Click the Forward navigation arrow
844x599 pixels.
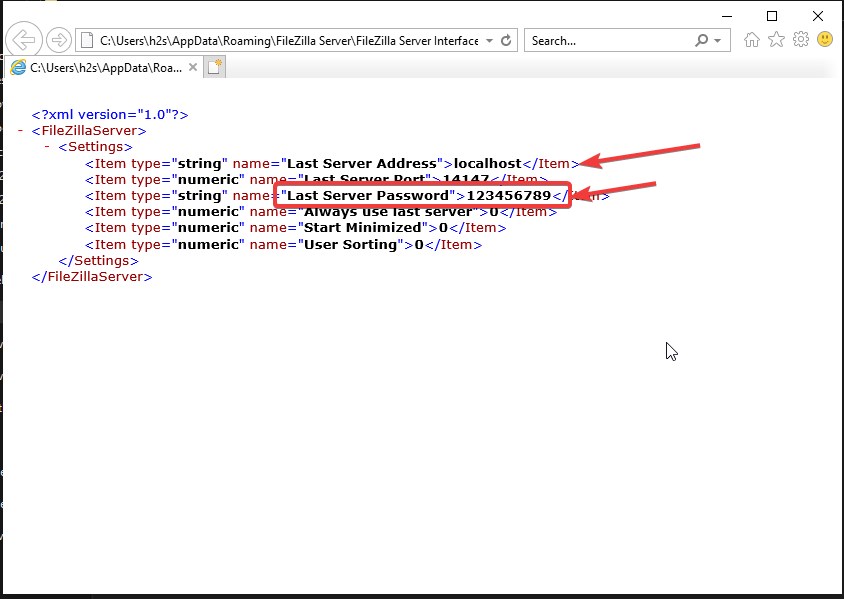click(x=58, y=39)
